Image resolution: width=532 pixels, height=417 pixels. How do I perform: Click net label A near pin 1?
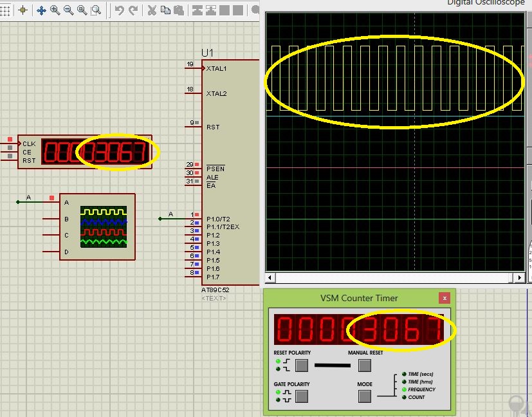click(x=170, y=214)
